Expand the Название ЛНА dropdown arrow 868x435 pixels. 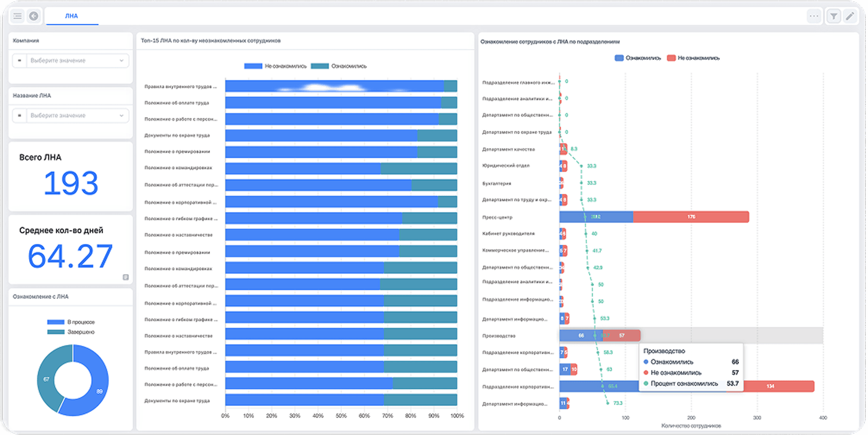point(122,115)
